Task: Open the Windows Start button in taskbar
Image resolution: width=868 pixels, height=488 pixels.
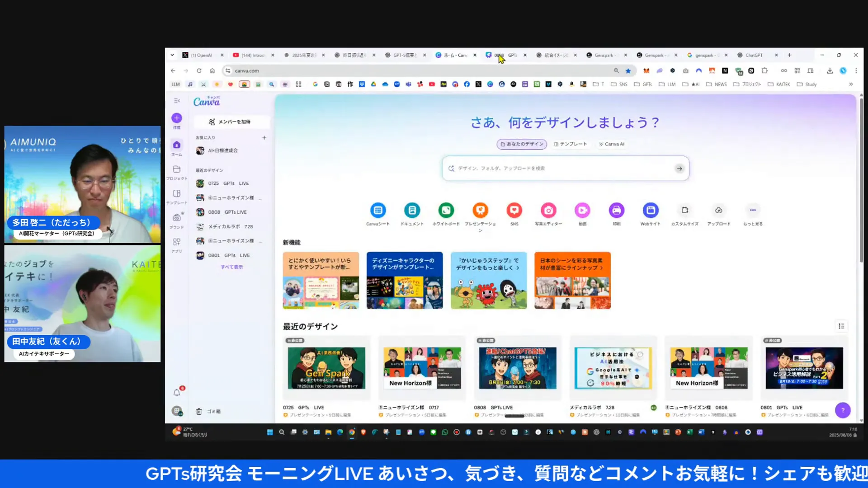Action: click(270, 432)
